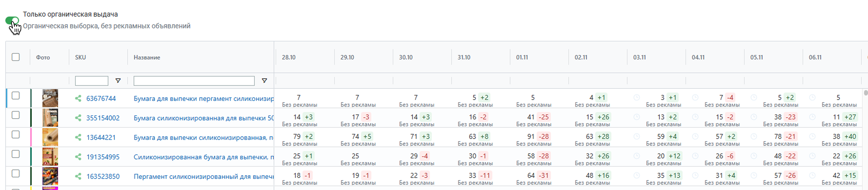The width and height of the screenshot is (868, 190).
Task: Select checkbox for row SKU 13644221
Action: pos(16,135)
